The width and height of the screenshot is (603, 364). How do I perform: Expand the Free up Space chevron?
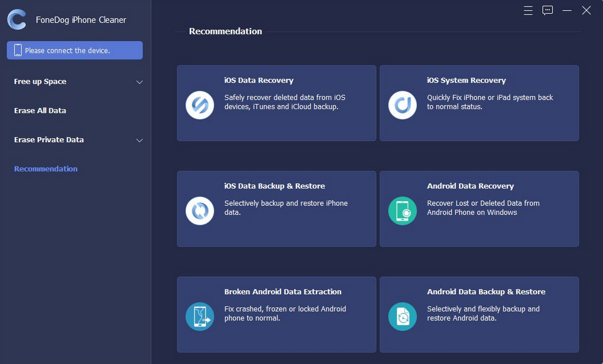(140, 82)
